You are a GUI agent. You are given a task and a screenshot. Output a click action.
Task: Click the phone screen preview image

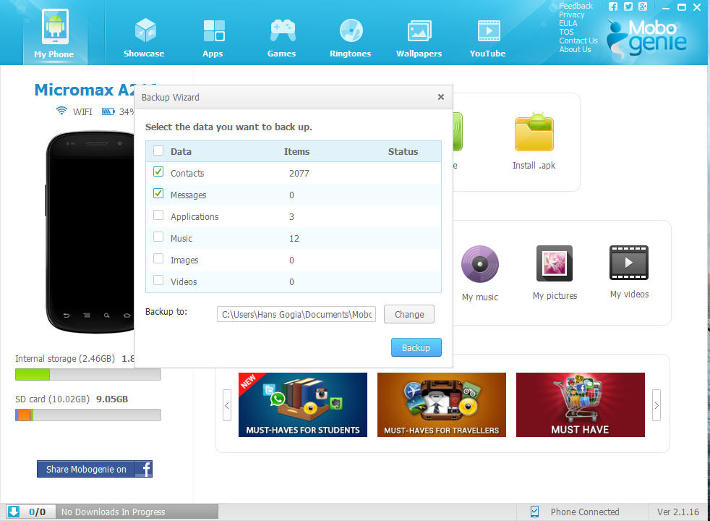pyautogui.click(x=92, y=232)
